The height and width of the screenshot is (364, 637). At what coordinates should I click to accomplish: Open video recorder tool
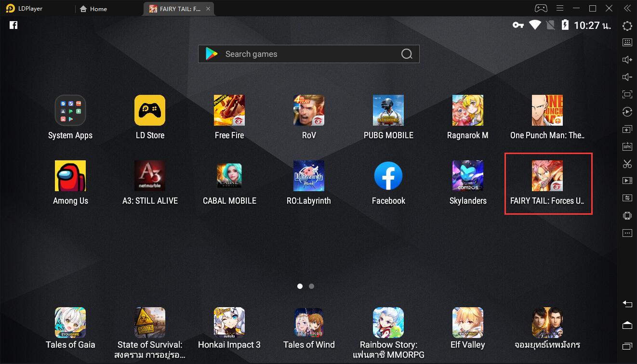pyautogui.click(x=627, y=181)
